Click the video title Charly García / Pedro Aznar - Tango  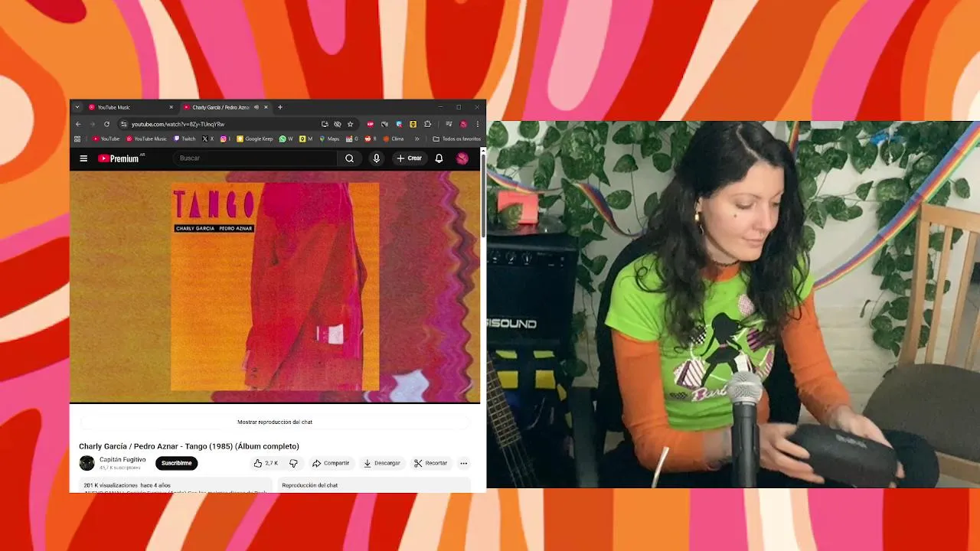[x=189, y=446]
